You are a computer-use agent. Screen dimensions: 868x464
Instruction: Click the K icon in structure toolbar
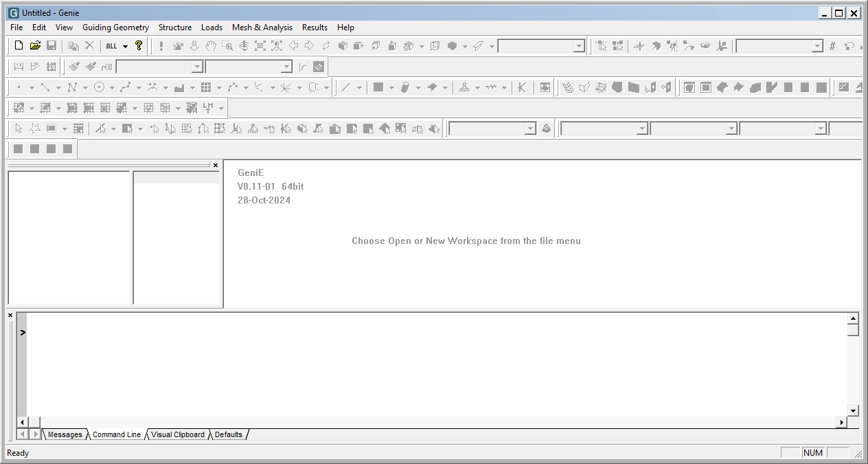tap(523, 87)
